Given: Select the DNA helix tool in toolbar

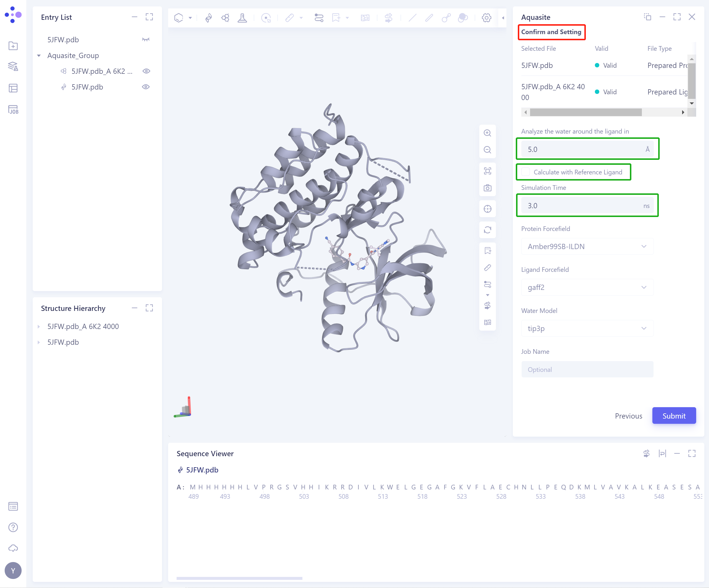Looking at the screenshot, I should pyautogui.click(x=208, y=17).
